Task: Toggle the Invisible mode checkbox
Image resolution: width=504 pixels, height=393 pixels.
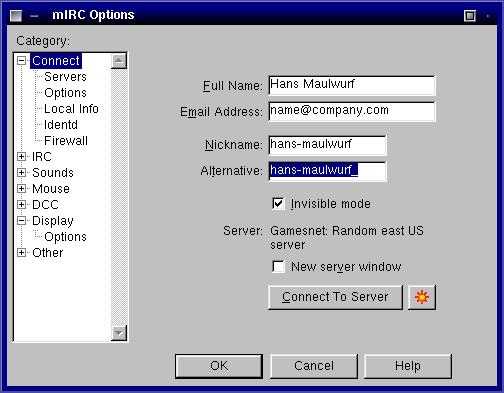Action: [278, 203]
